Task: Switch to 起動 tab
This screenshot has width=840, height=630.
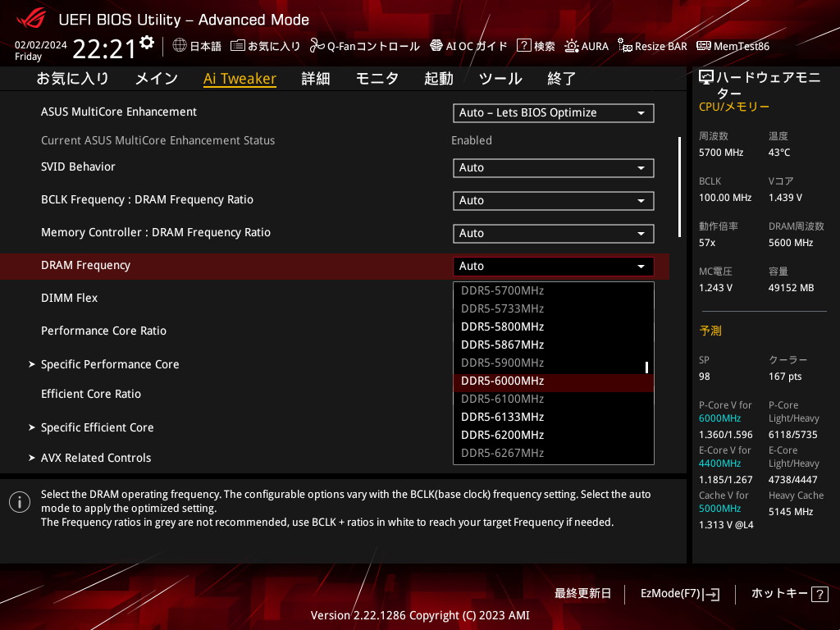Action: pos(439,79)
